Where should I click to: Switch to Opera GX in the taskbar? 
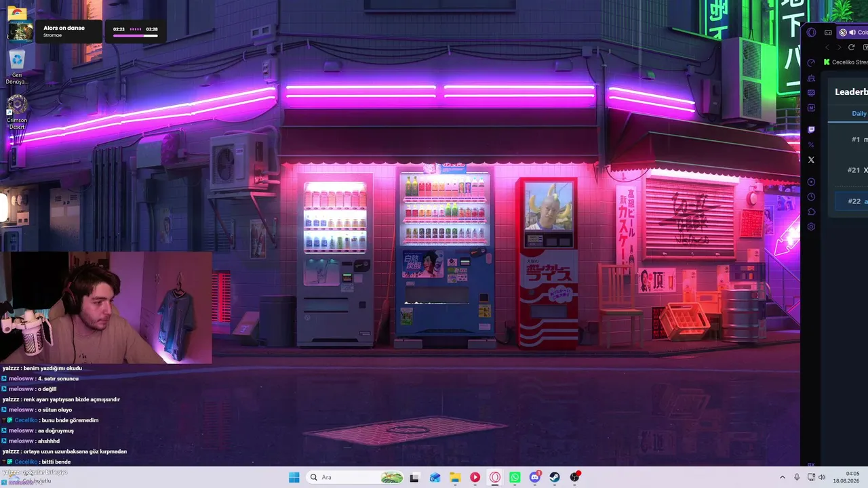tap(495, 477)
